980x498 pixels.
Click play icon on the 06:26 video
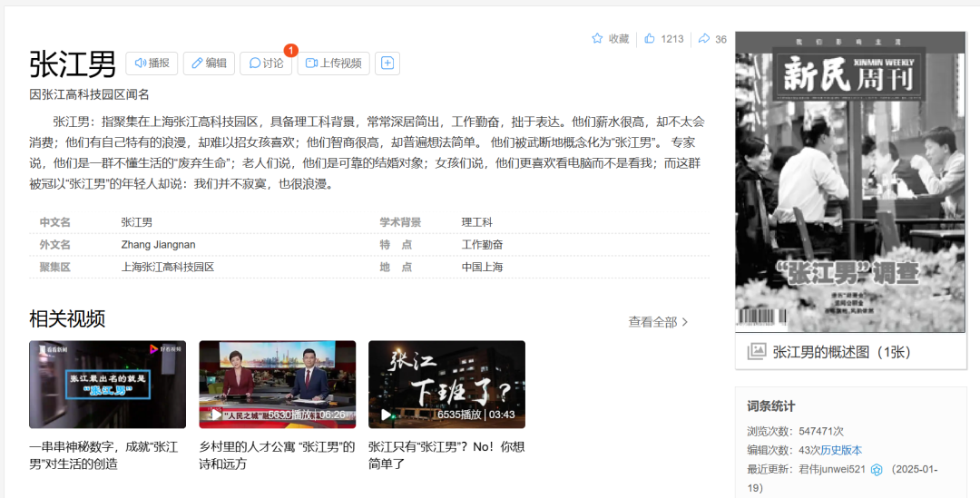[216, 415]
